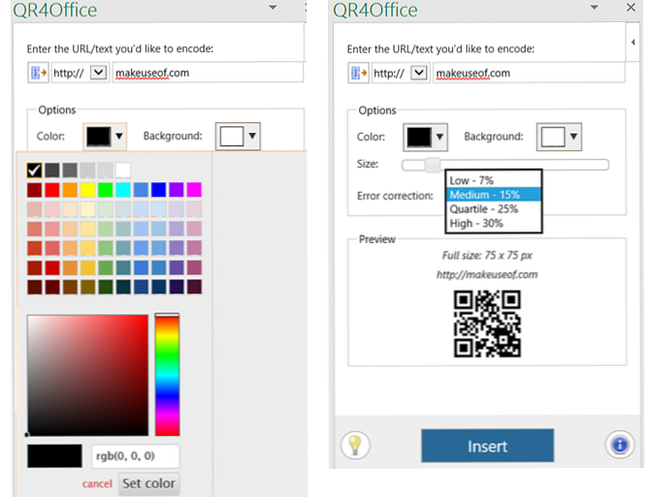Select the checked black swatch in palette
This screenshot has width=647, height=497.
tap(34, 170)
